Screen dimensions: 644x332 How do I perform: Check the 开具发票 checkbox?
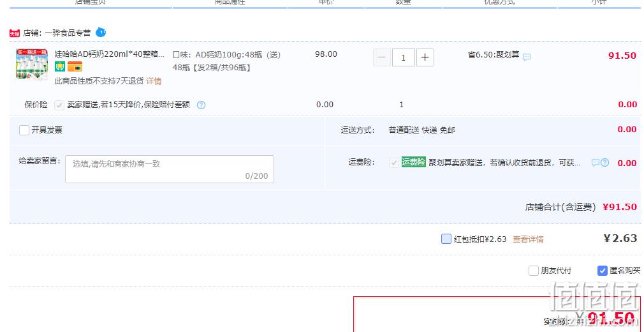tap(24, 130)
